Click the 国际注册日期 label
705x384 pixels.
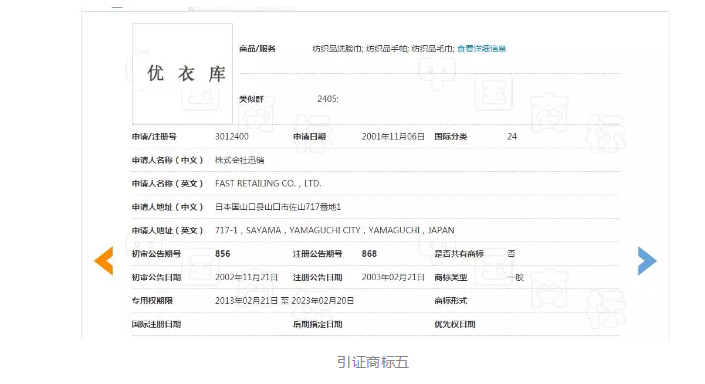[x=156, y=324]
